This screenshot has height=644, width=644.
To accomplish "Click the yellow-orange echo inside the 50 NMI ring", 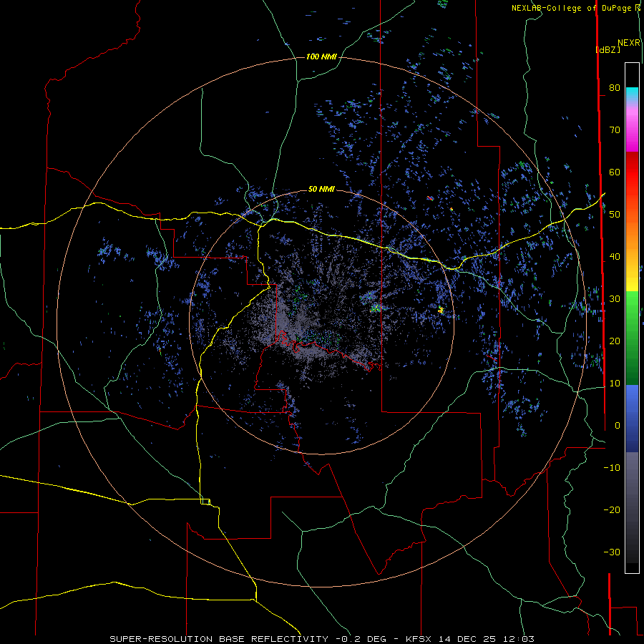I will pos(441,310).
